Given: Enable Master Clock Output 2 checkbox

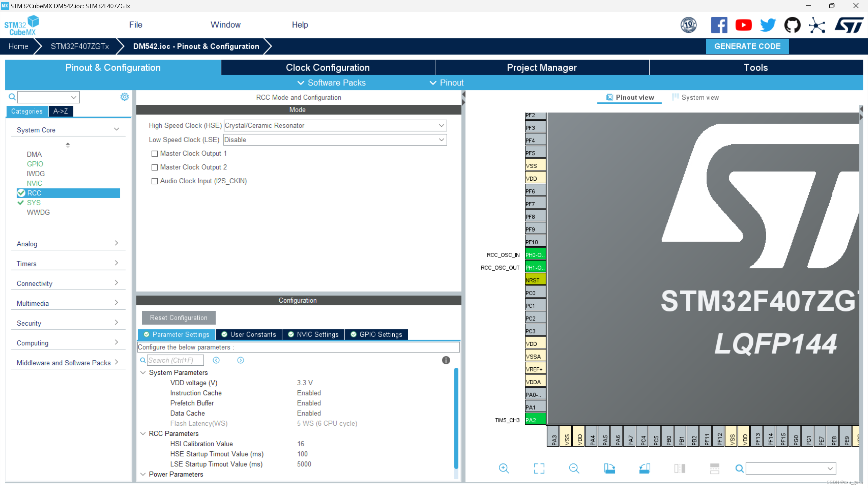Looking at the screenshot, I should (155, 167).
